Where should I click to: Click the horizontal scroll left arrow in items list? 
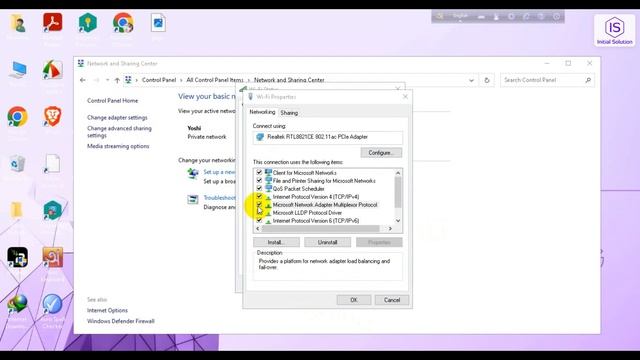point(258,229)
